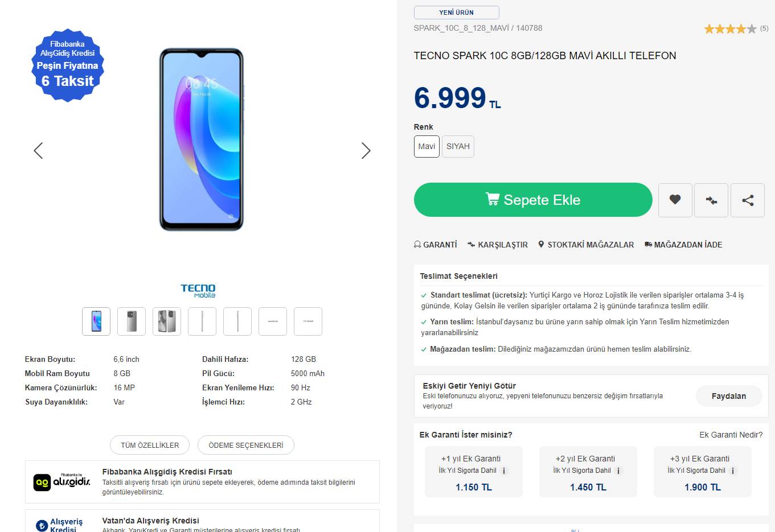
Task: Click the compare arrows icon button
Action: point(711,200)
